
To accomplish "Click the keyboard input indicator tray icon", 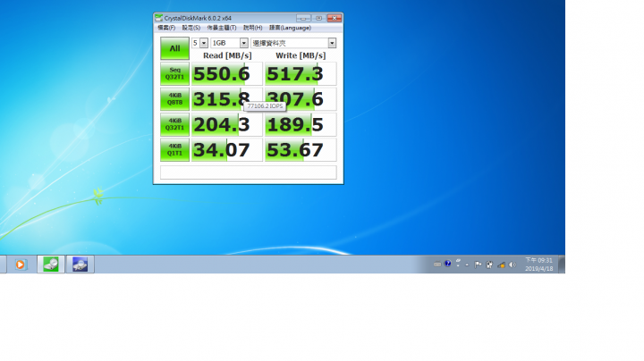I will 437,264.
